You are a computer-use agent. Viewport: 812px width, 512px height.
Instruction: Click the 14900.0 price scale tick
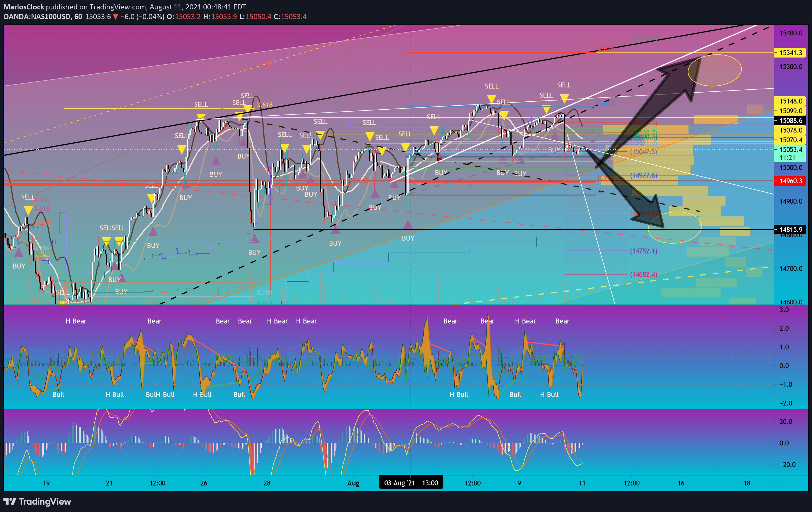(791, 202)
